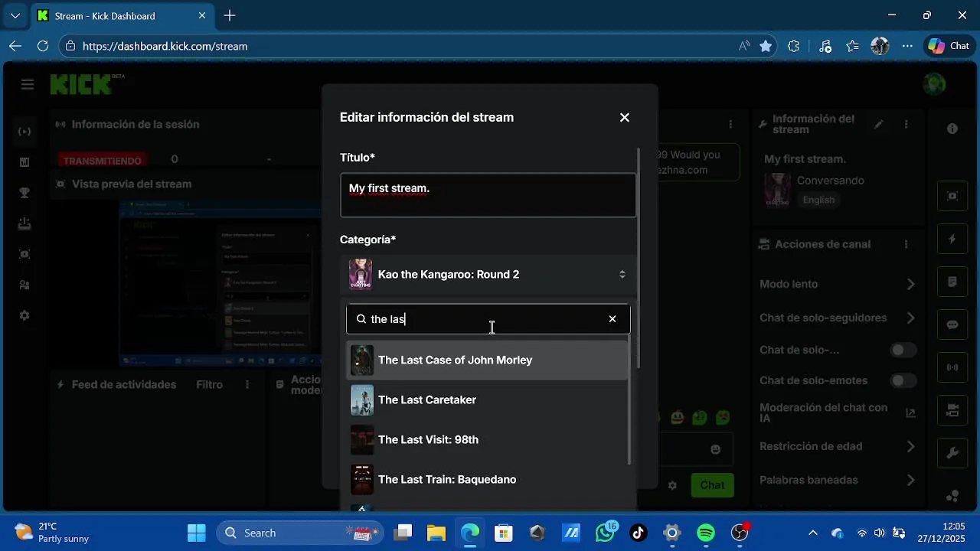The image size is (980, 551).
Task: Open chat panel three-dot menu
Action: click(730, 124)
